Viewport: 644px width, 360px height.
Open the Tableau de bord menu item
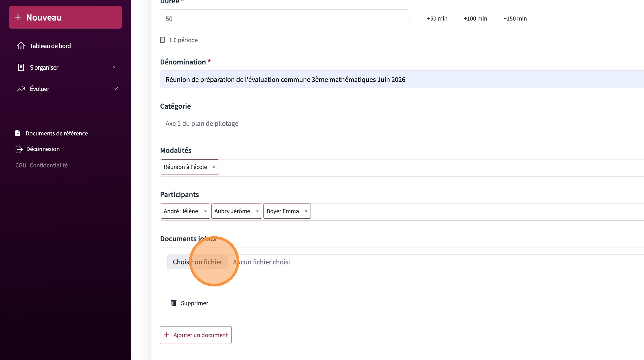click(50, 46)
